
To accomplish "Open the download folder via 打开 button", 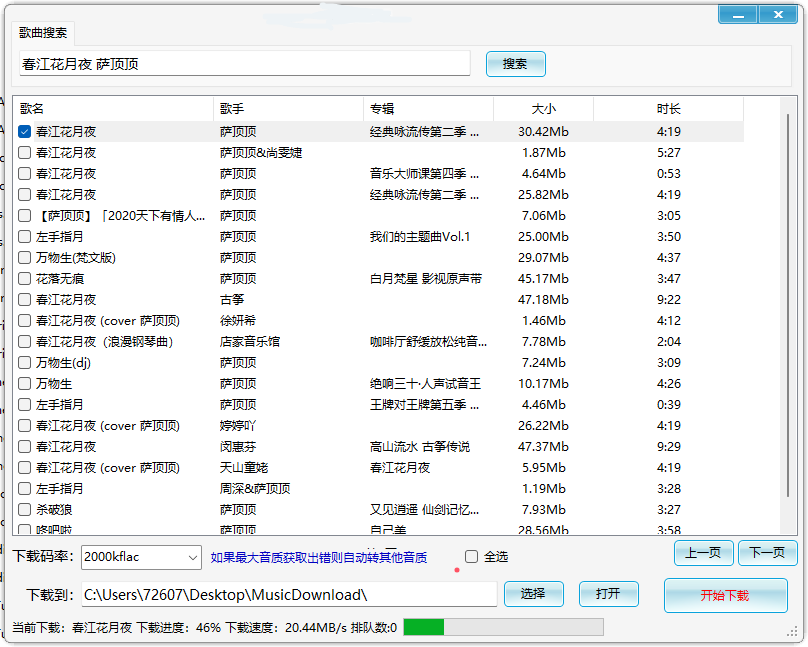I will [609, 593].
